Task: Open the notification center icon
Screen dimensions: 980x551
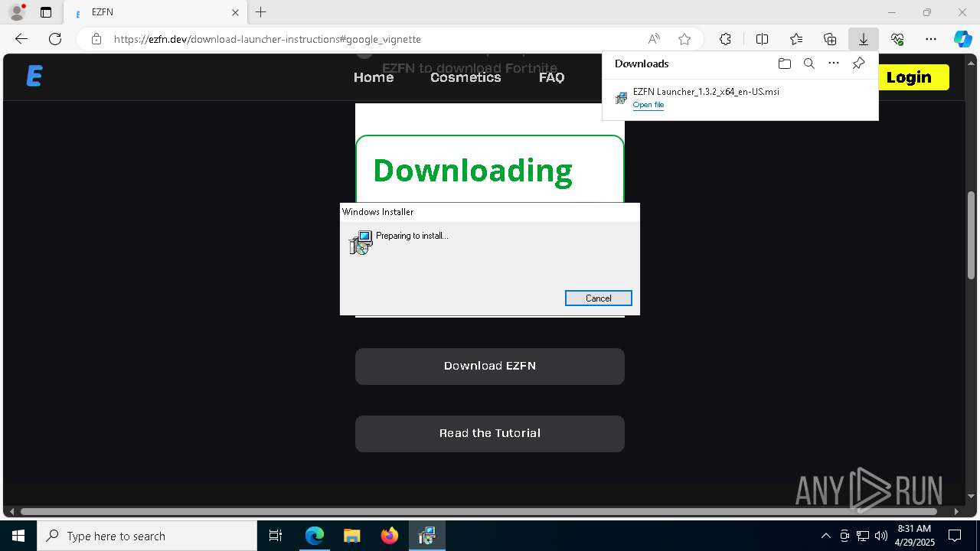Action: [x=955, y=536]
